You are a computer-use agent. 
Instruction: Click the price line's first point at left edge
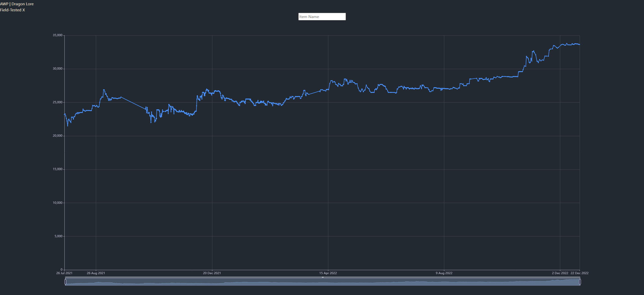[x=65, y=114]
